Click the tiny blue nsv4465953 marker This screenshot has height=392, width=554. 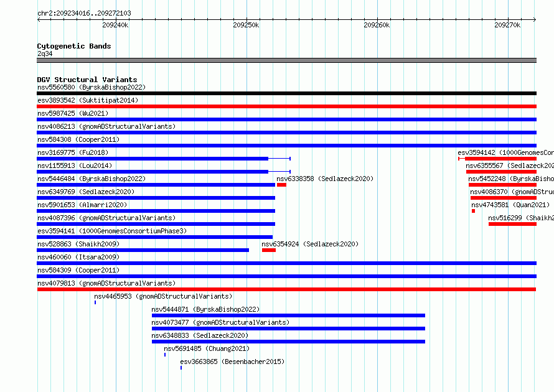click(95, 302)
